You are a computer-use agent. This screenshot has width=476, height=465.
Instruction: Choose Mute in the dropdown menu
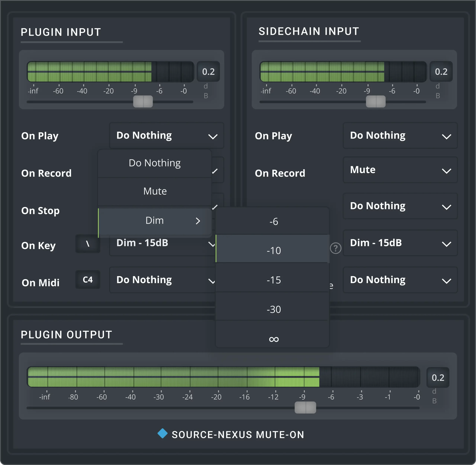155,191
